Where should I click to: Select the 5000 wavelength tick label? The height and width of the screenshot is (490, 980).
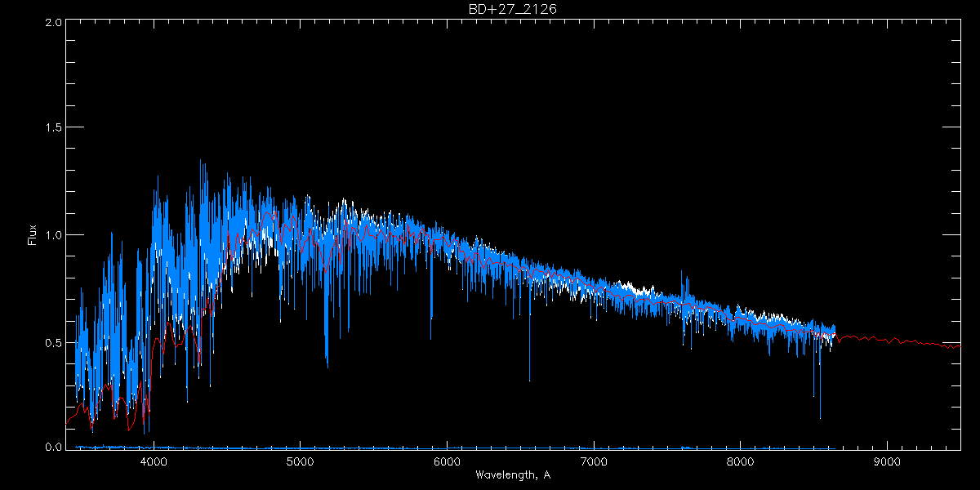(x=301, y=461)
